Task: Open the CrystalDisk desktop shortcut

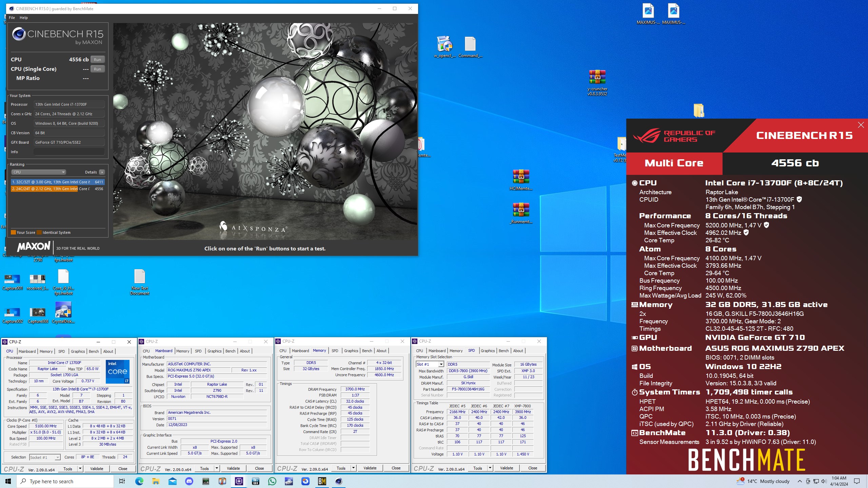Action: 63,312
